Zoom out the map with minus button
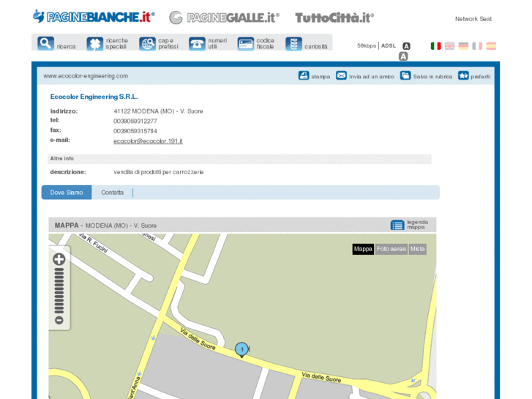532x399 pixels. coord(59,320)
